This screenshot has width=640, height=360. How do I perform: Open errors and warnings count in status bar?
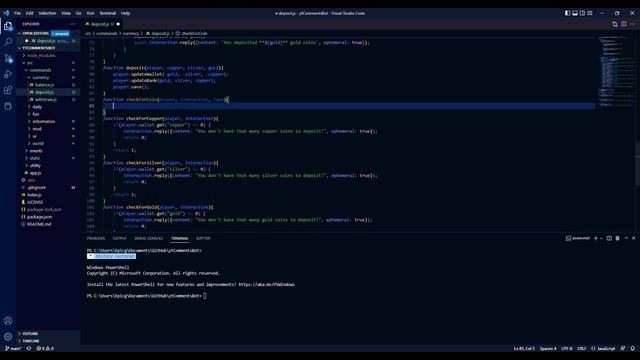tap(45, 349)
